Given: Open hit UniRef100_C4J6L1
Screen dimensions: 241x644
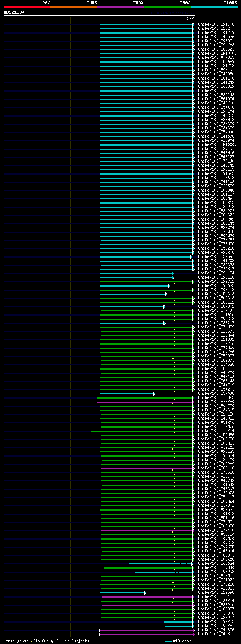Looking at the screenshot, I should pos(216,634).
